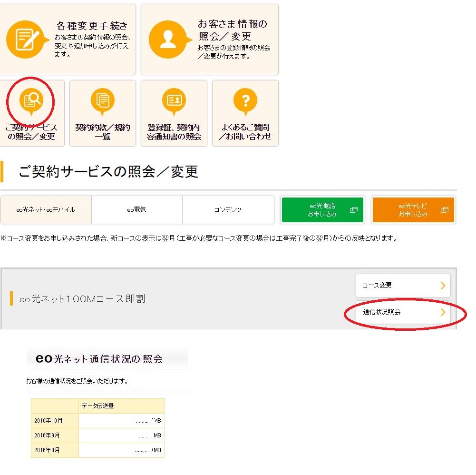Click the question mark icon for よくあるご質問
Image resolution: width=476 pixels, height=475 pixels.
click(245, 100)
